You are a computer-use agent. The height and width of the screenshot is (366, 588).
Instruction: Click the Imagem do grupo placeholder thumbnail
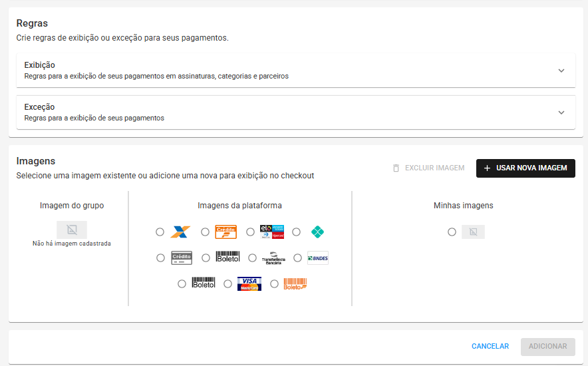coord(72,230)
